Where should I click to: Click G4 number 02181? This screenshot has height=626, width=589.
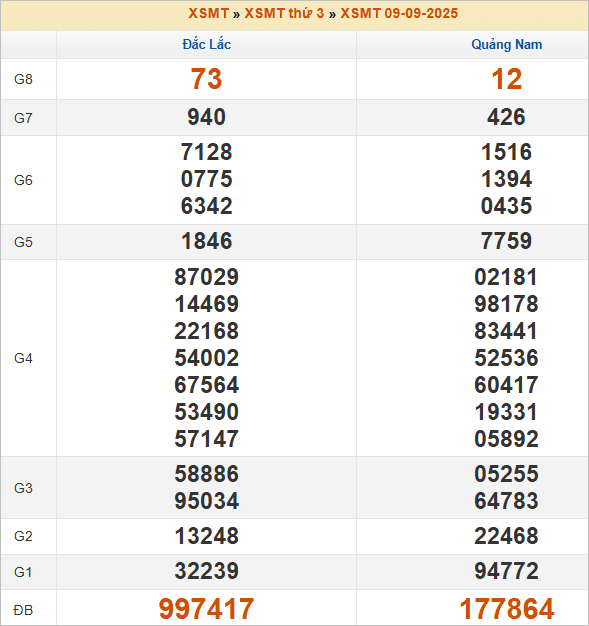tap(506, 277)
